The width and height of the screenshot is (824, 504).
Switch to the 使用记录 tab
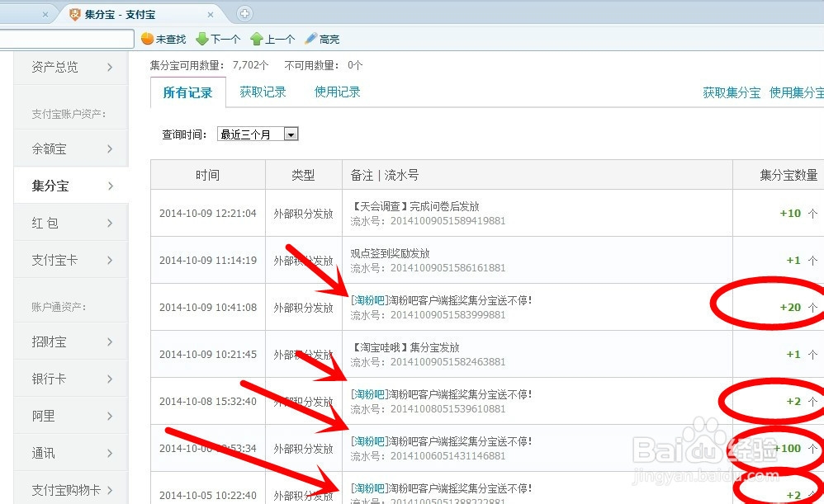click(338, 92)
